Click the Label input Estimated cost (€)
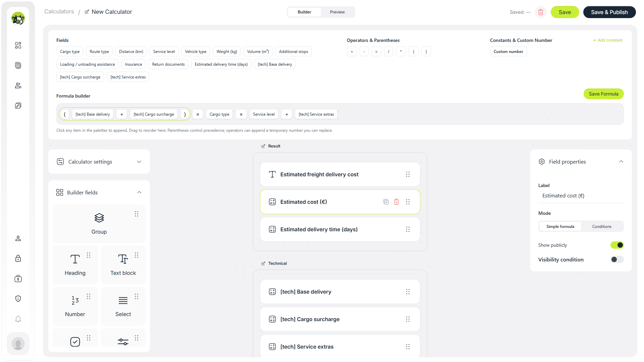Screen dimensions: 644x362 click(581, 196)
